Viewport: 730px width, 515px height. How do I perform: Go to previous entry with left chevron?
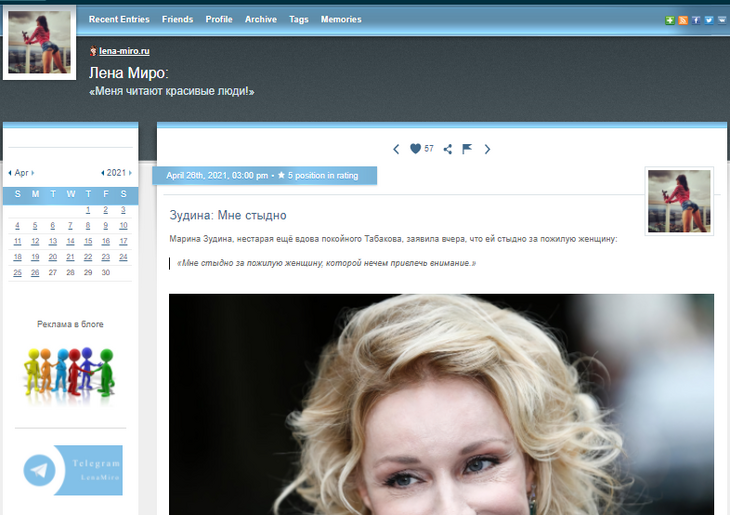click(x=396, y=149)
